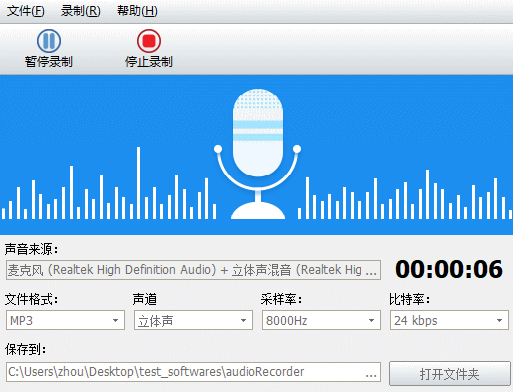
Task: Open the 帮助(H) menu
Action: coord(137,11)
